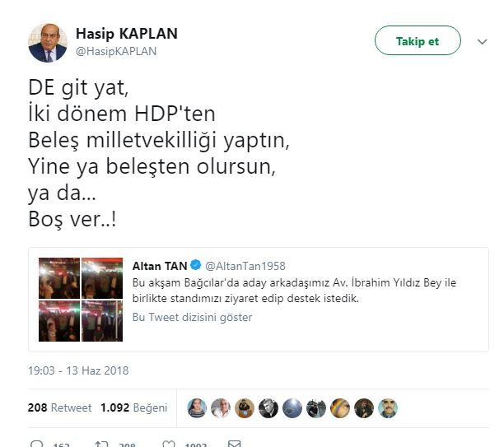Reply using the speech bubble icon

[36, 444]
